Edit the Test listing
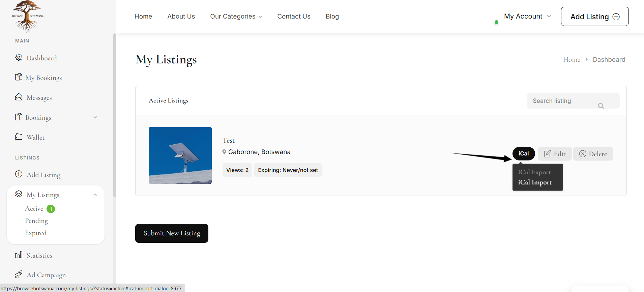644x292 pixels. [x=555, y=154]
